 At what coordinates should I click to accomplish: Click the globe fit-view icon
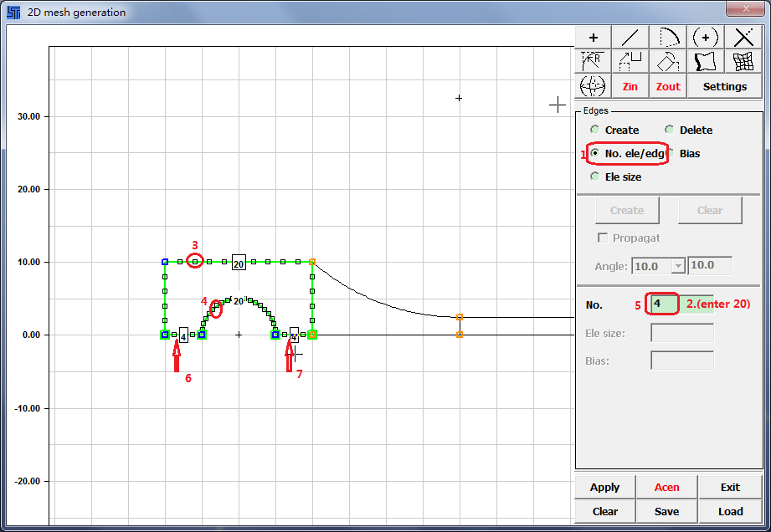[594, 86]
